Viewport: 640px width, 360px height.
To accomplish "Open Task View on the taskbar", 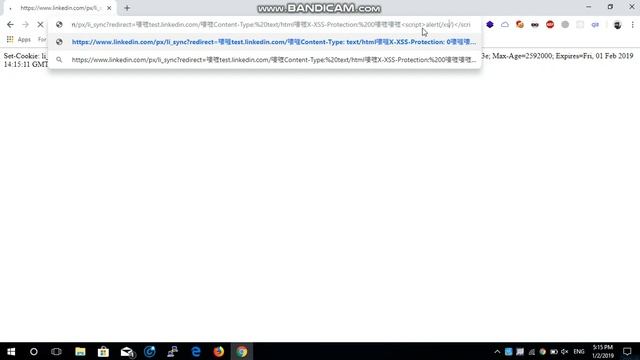I will coord(56,351).
